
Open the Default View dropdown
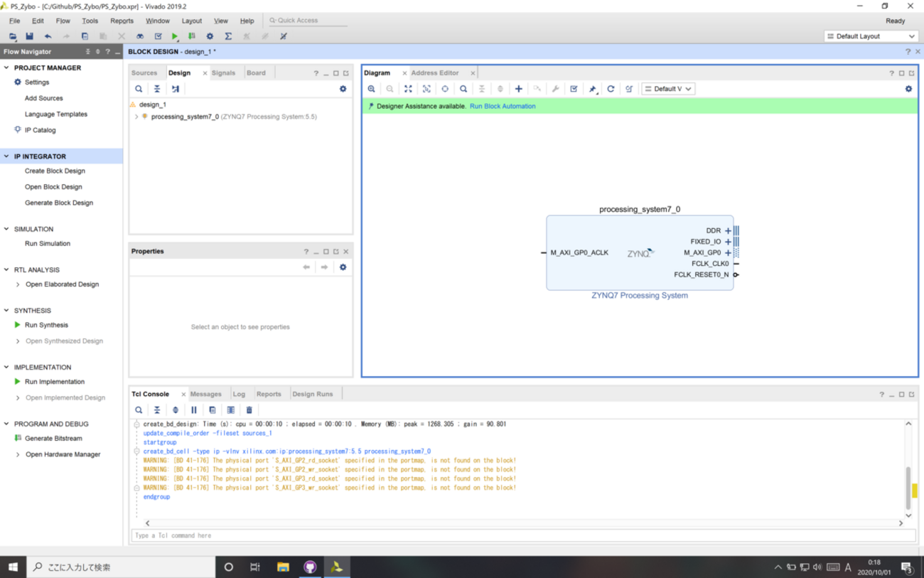pyautogui.click(x=668, y=89)
